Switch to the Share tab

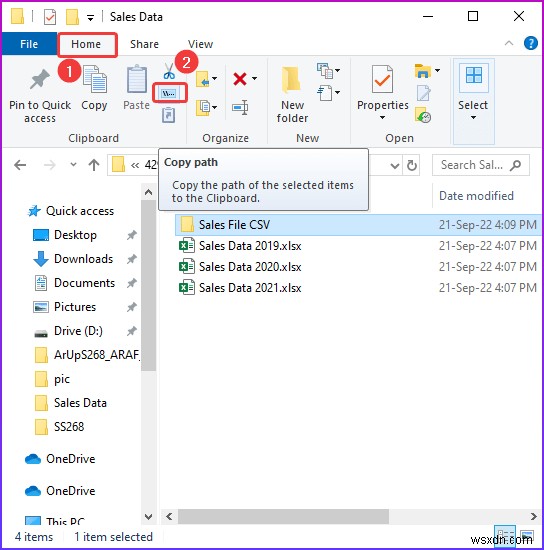144,44
